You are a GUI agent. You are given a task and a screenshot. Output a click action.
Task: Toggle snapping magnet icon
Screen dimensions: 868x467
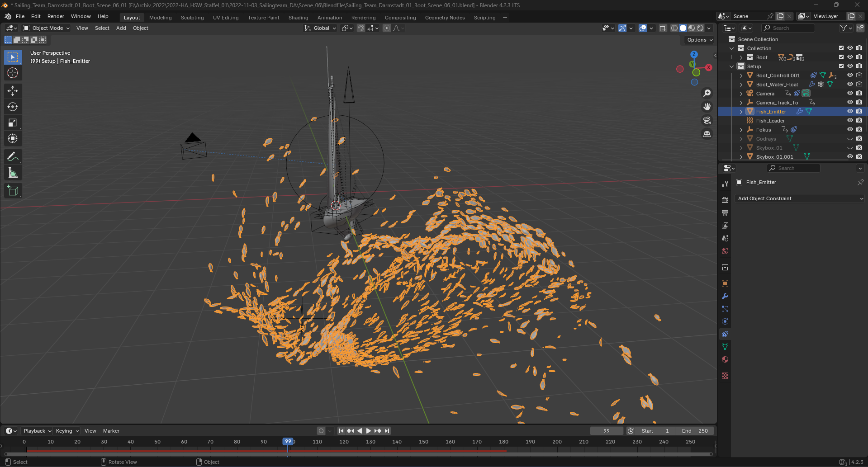pos(361,28)
